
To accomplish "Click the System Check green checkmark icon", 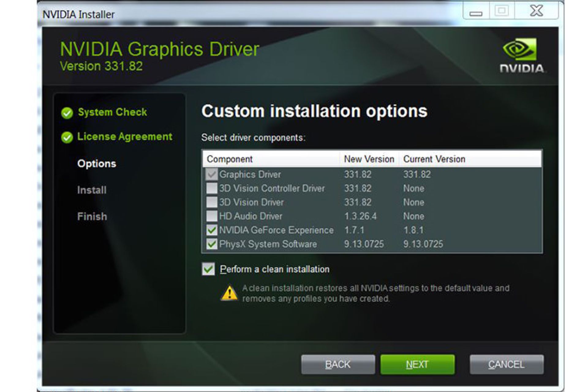I will click(x=67, y=113).
